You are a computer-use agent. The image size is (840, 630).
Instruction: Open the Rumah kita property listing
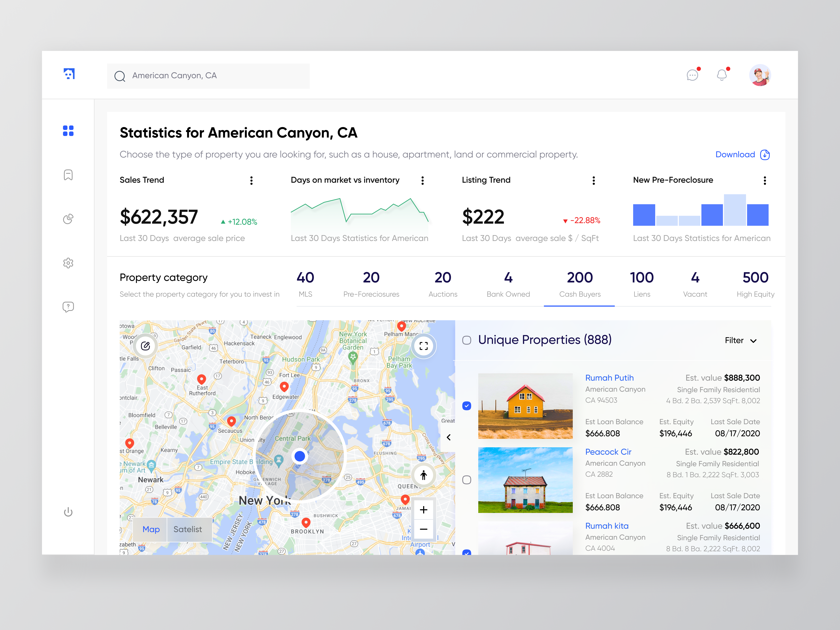coord(607,526)
